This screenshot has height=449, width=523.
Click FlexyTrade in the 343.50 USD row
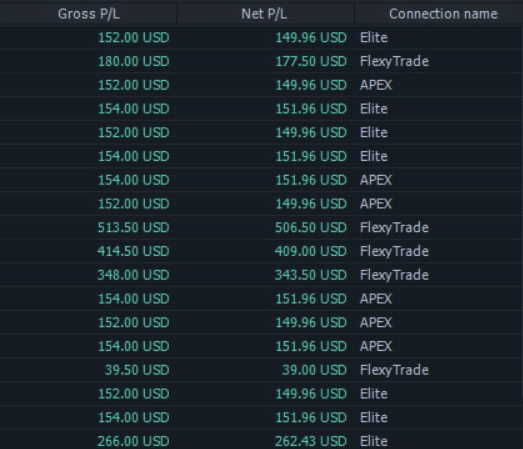394,275
